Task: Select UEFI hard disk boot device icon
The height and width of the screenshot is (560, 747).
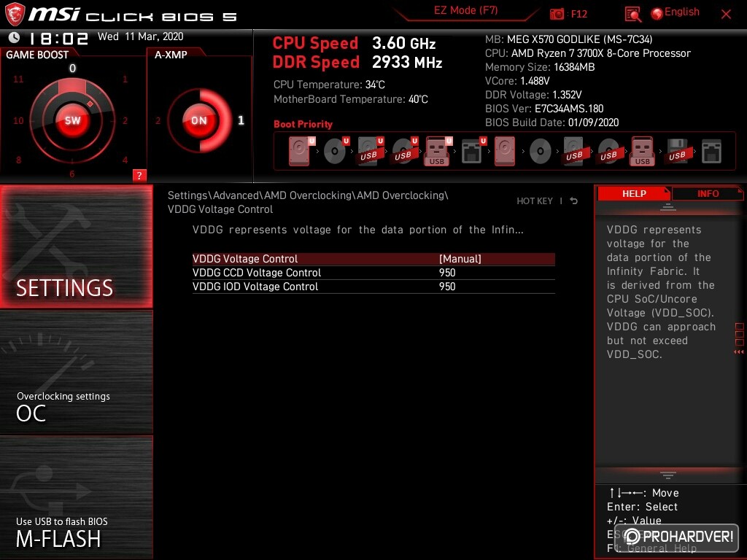Action: tap(301, 151)
